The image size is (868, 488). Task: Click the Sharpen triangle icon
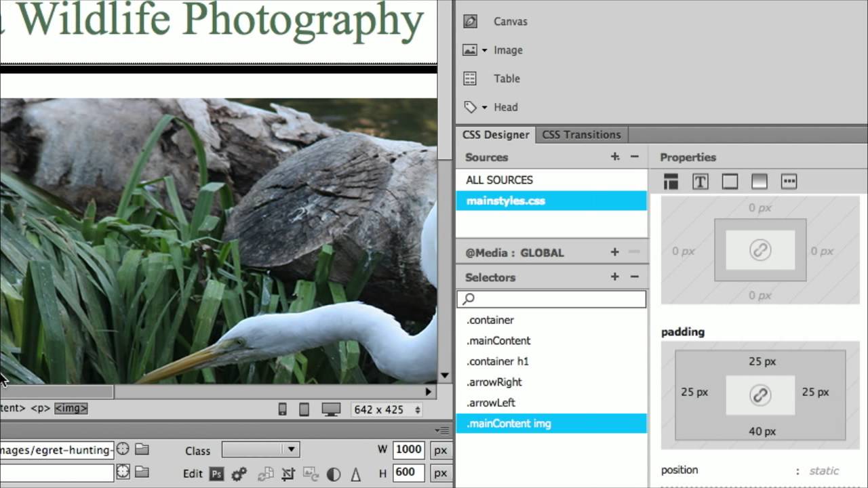pyautogui.click(x=355, y=474)
